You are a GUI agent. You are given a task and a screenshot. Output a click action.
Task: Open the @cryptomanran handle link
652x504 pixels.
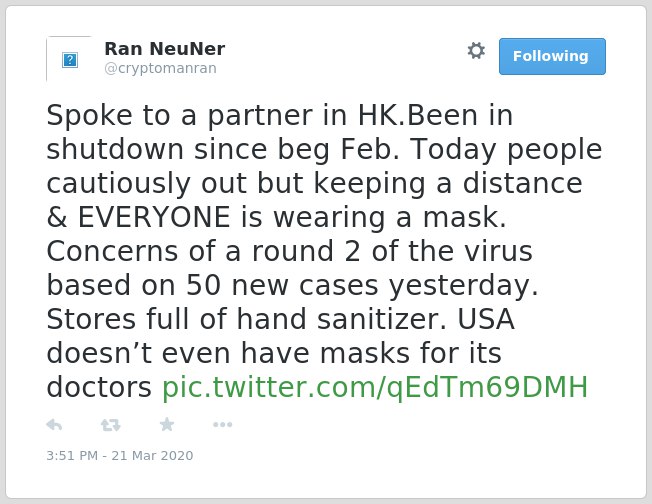(161, 68)
